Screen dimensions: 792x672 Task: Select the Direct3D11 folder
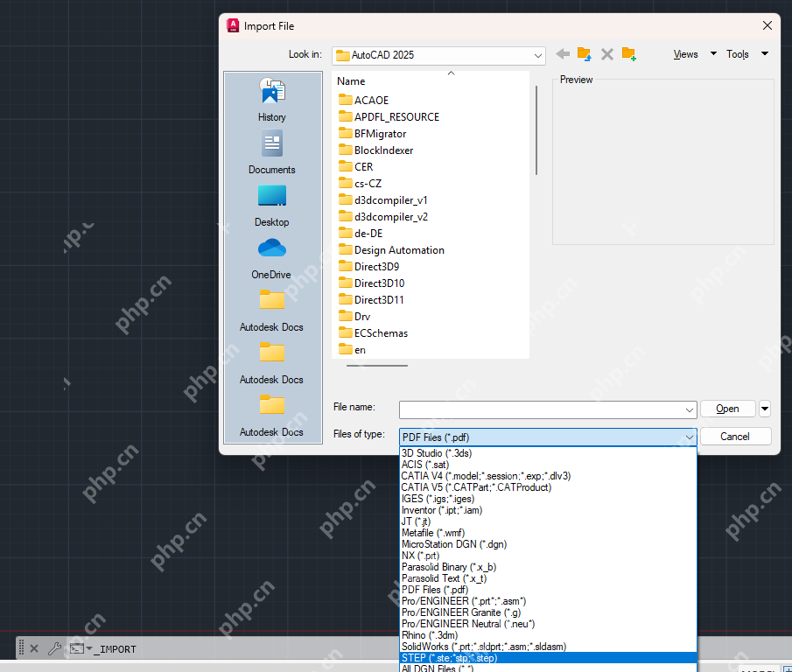coord(371,300)
